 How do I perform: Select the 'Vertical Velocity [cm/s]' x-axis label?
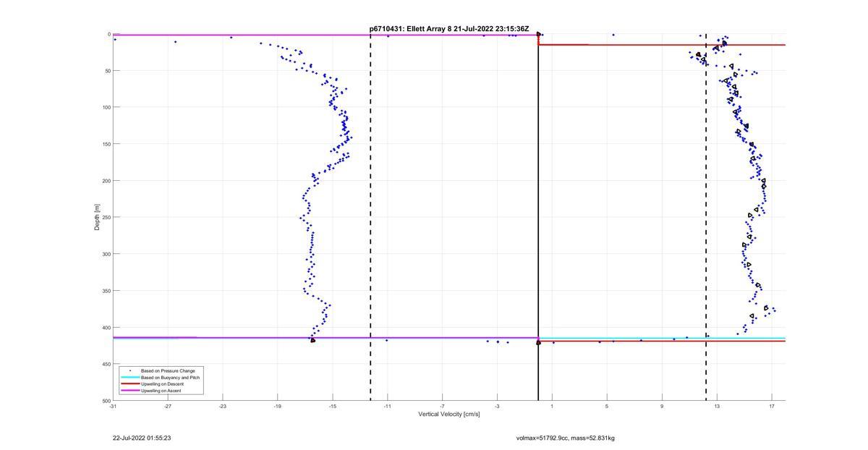click(449, 415)
